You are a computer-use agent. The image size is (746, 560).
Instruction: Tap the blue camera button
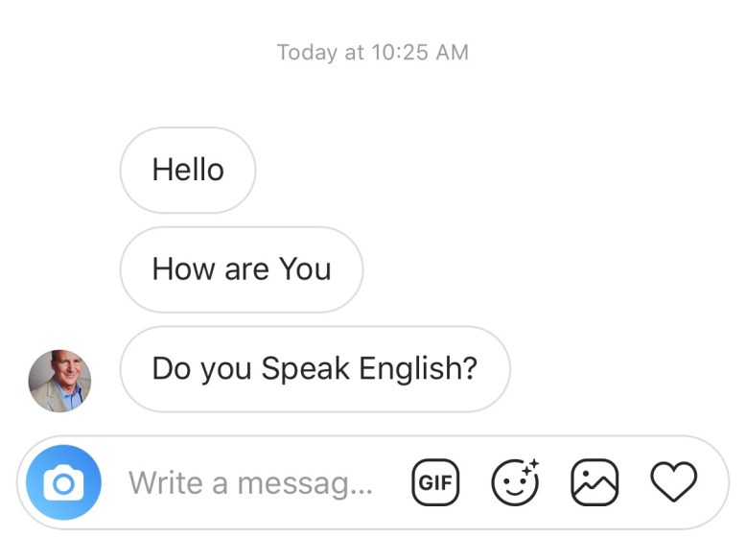63,482
